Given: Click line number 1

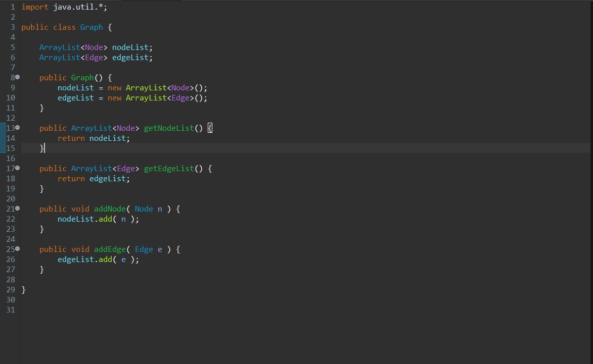Looking at the screenshot, I should [12, 7].
